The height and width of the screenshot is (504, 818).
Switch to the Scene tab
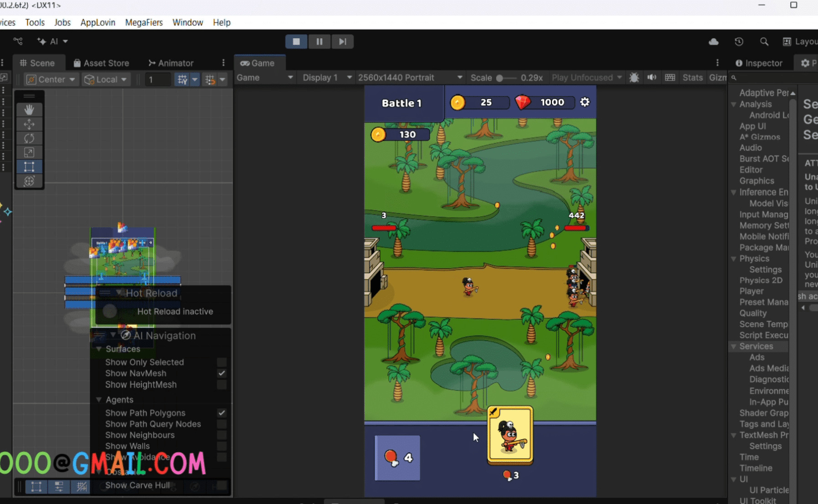pyautogui.click(x=37, y=63)
